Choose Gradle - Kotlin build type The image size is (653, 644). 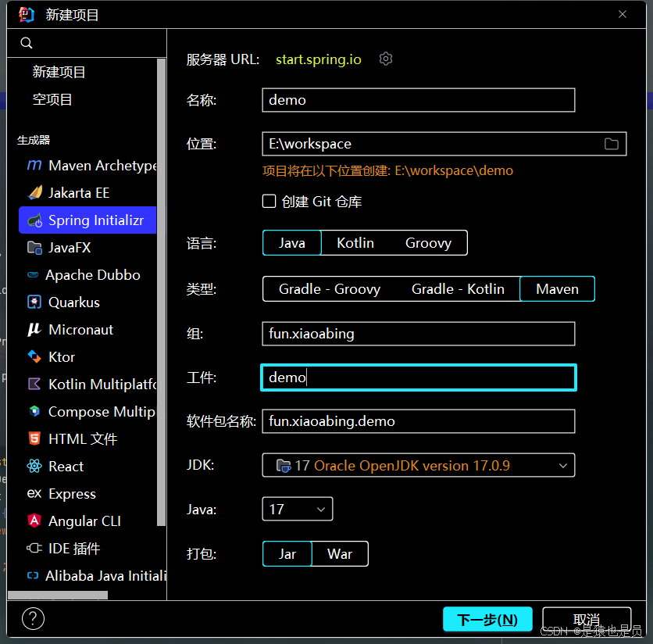[458, 289]
